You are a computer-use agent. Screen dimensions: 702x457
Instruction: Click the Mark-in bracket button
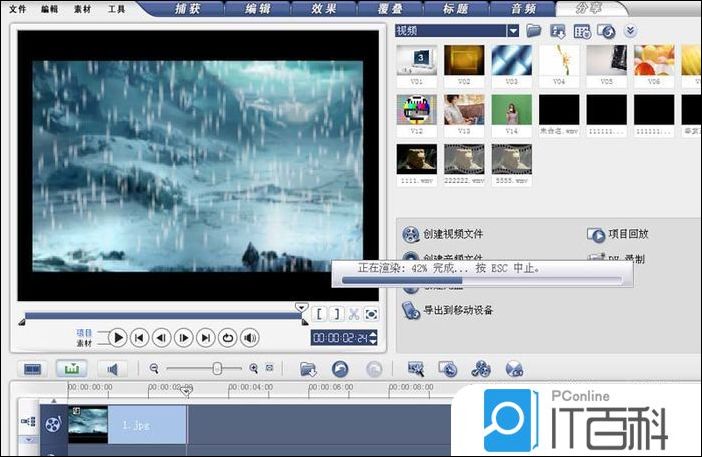tap(320, 313)
